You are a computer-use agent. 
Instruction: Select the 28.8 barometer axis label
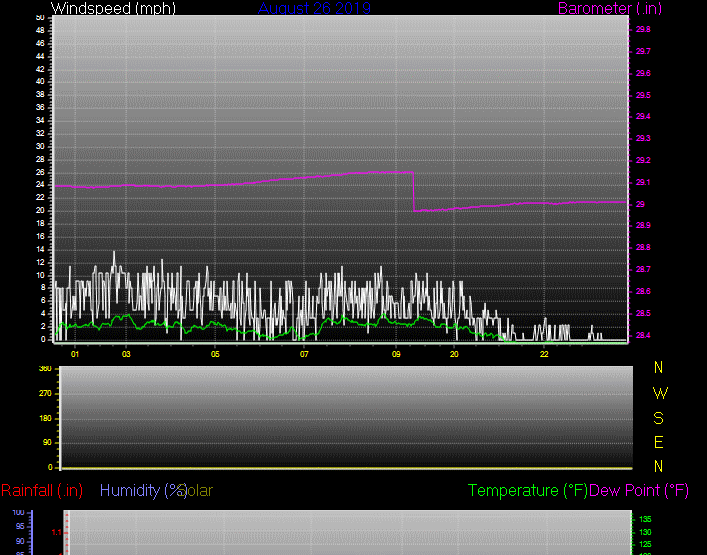click(643, 248)
